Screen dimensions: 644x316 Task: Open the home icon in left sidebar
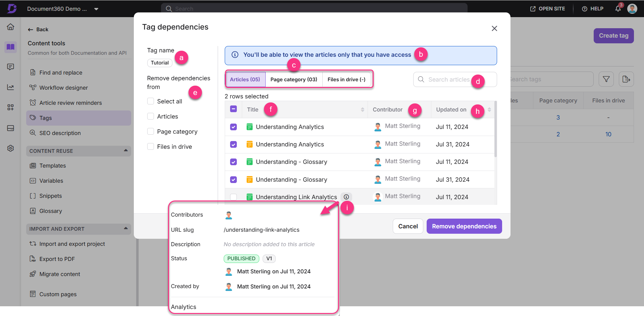point(11,27)
